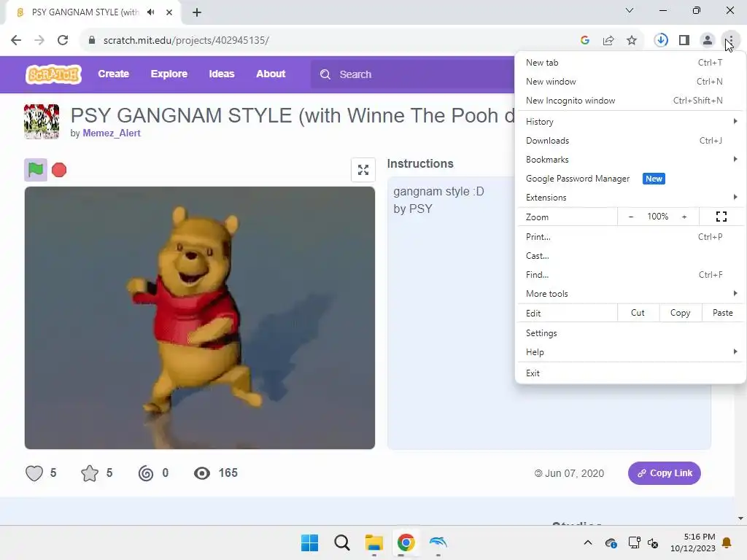Click Copy in the Edit row
The height and width of the screenshot is (560, 747).
click(x=681, y=313)
